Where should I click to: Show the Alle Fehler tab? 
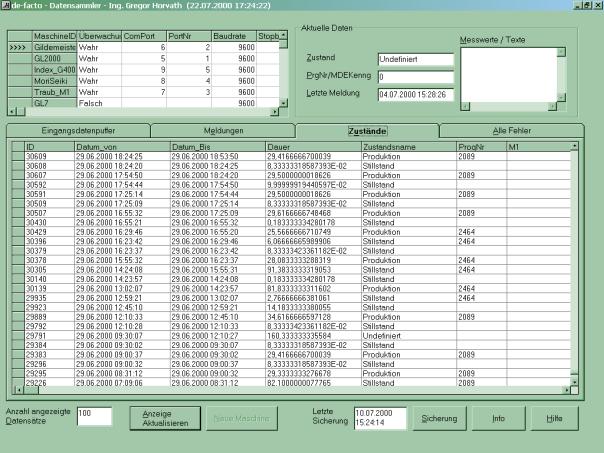click(514, 130)
